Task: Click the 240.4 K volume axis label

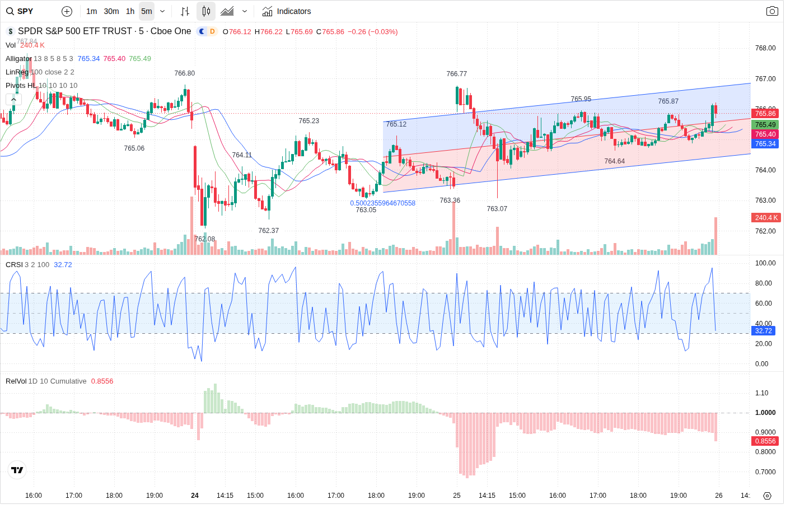Action: (x=765, y=218)
